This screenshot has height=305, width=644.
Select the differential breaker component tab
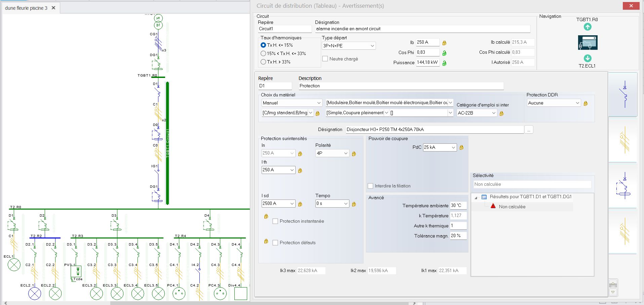tap(623, 186)
